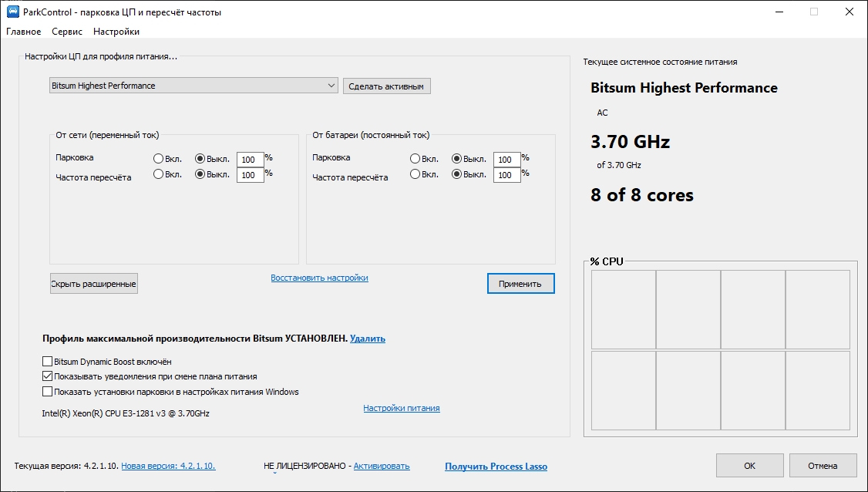Click battery Парковка percent field
This screenshot has height=492, width=868.
506,160
